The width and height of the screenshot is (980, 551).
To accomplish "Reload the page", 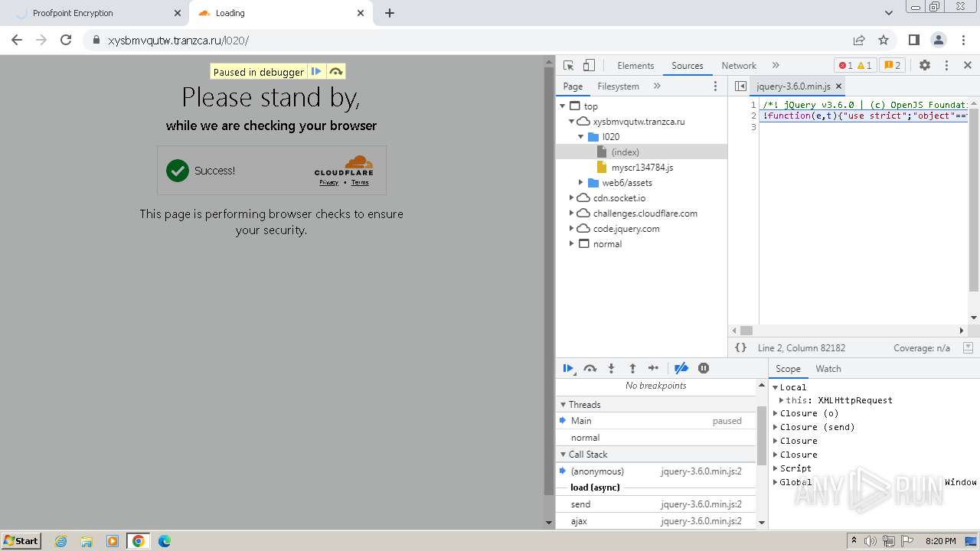I will (x=66, y=40).
